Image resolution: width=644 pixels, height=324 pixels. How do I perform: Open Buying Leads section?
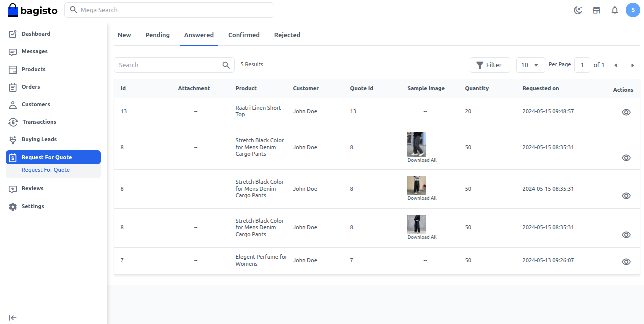pos(39,139)
